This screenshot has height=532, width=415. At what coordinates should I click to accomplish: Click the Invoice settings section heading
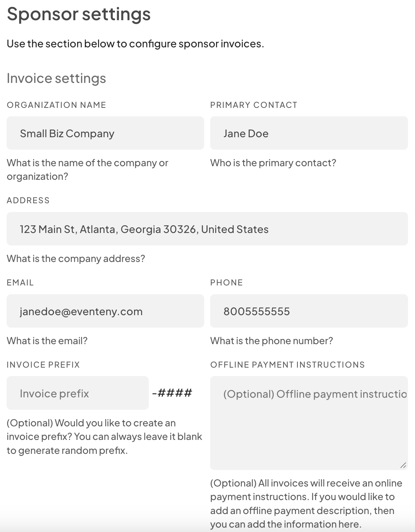(56, 78)
